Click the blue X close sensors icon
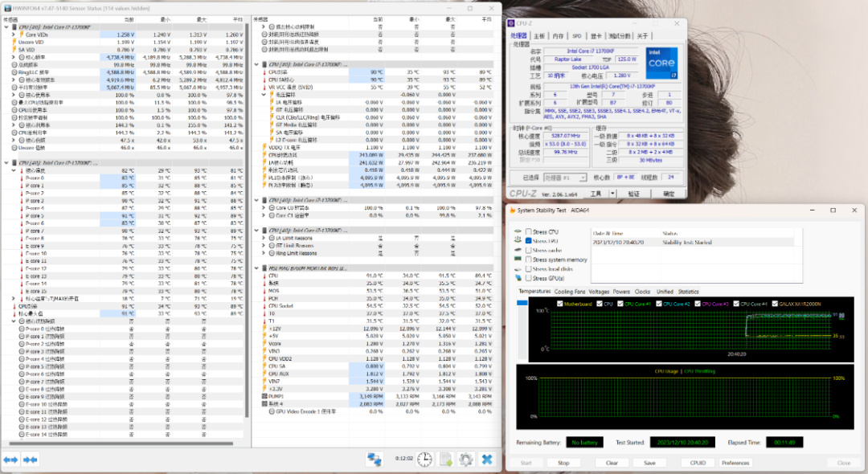Image resolution: width=868 pixels, height=474 pixels. click(x=486, y=460)
